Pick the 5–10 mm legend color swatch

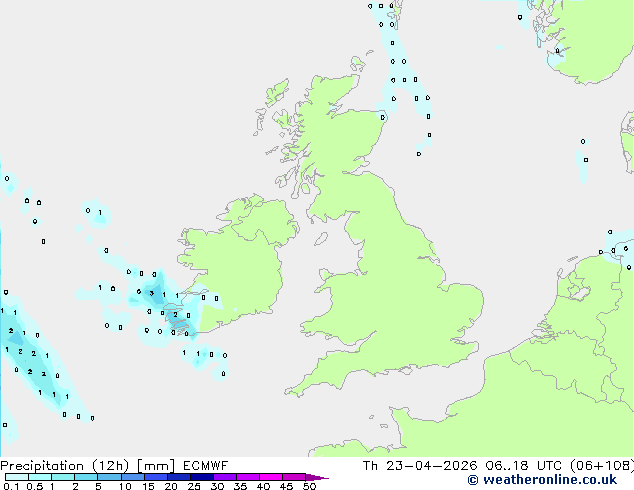click(109, 477)
